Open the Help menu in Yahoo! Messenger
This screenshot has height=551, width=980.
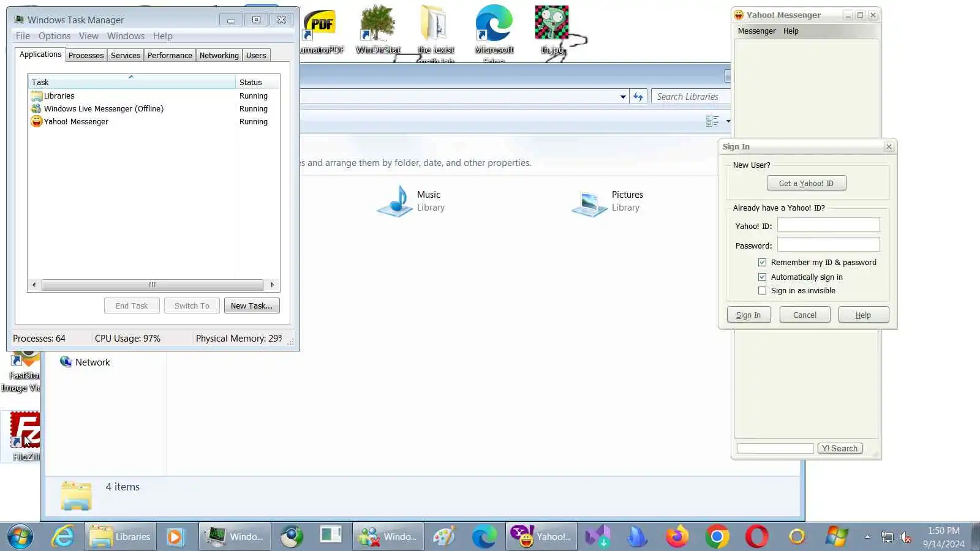[791, 31]
